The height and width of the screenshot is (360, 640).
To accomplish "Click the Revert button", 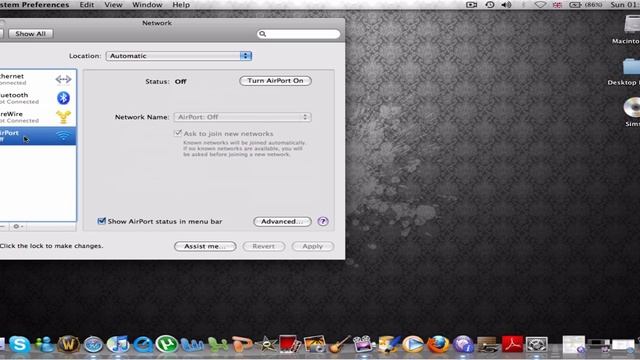I will click(x=264, y=246).
